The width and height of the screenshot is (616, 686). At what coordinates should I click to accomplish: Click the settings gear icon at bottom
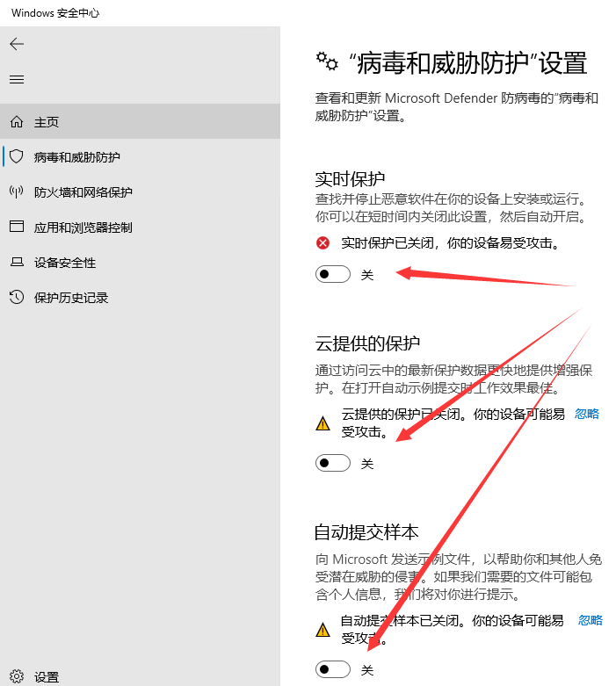[x=17, y=676]
